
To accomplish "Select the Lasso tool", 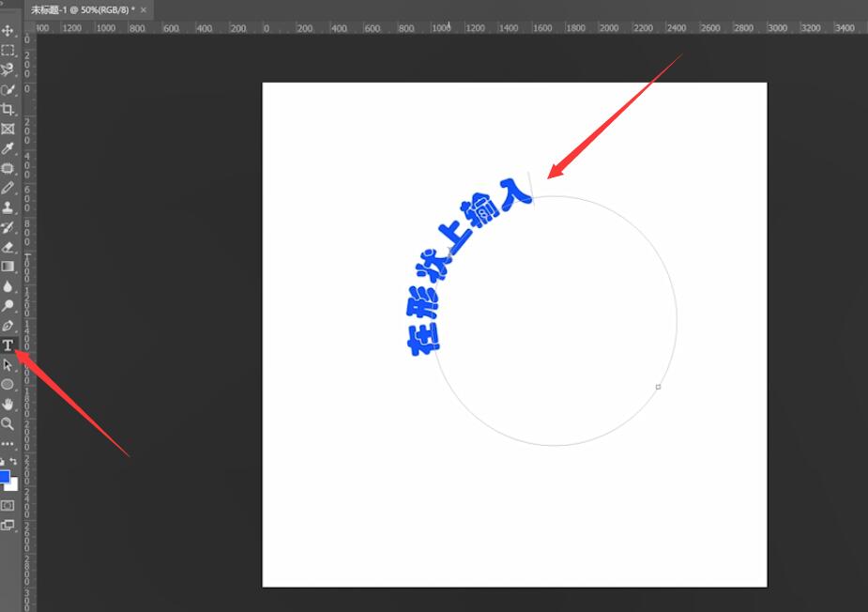I will tap(8, 69).
